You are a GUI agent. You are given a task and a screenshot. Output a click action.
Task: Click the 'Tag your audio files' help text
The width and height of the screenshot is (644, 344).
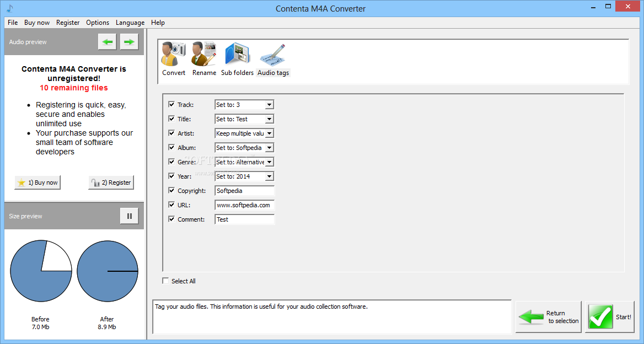tap(261, 307)
